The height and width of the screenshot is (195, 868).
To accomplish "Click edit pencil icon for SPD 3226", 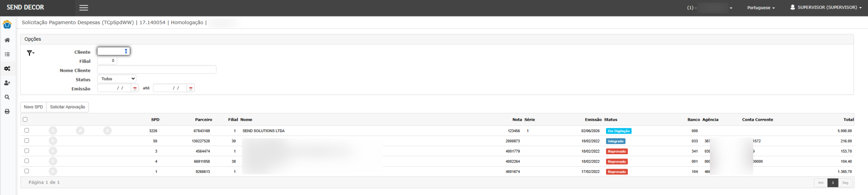I will pyautogui.click(x=80, y=131).
